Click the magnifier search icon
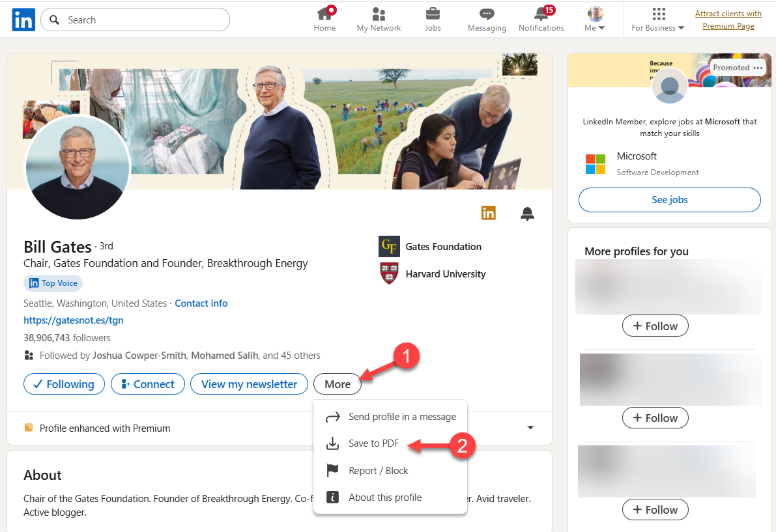Viewport: 776px width, 532px height. point(55,20)
